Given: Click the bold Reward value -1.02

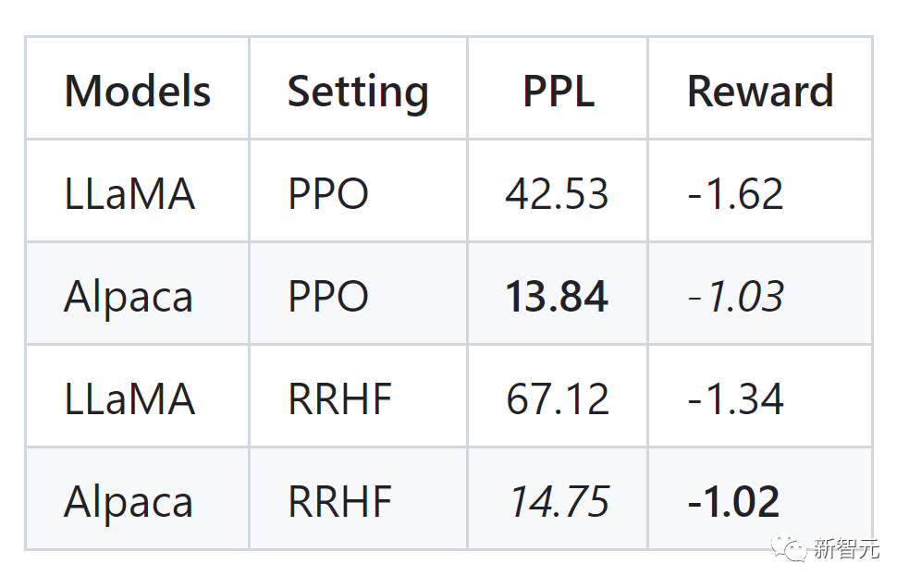Looking at the screenshot, I should click(733, 502).
